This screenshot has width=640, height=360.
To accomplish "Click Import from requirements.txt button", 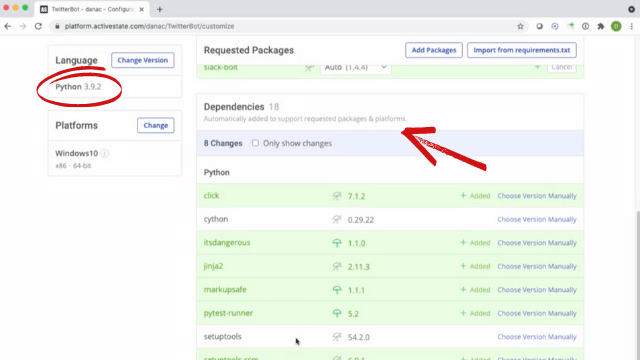I will coord(522,50).
